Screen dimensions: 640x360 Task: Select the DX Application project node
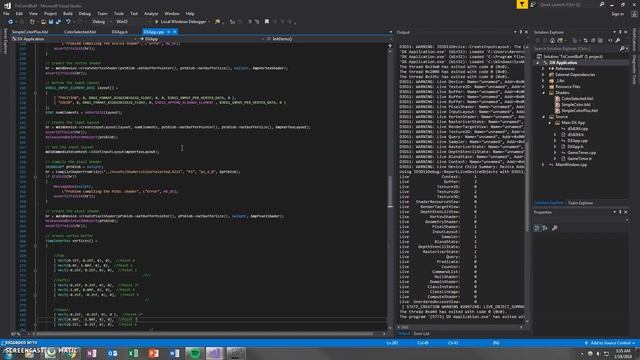563,63
